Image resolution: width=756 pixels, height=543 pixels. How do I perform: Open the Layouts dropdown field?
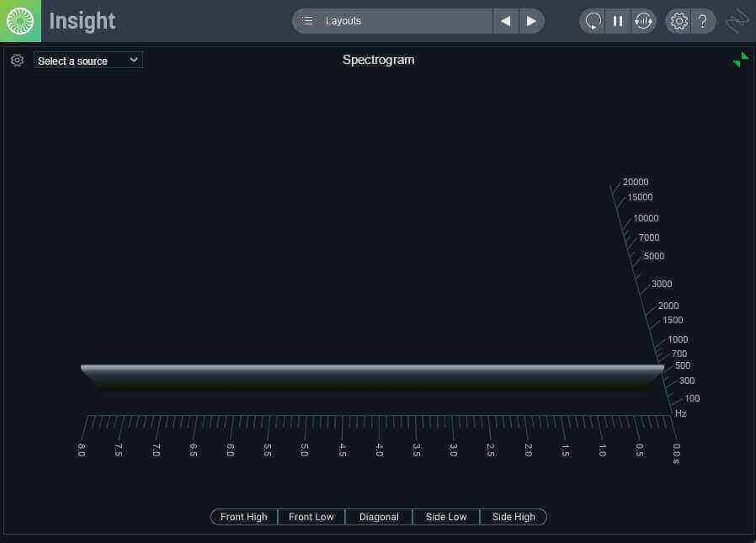point(393,21)
